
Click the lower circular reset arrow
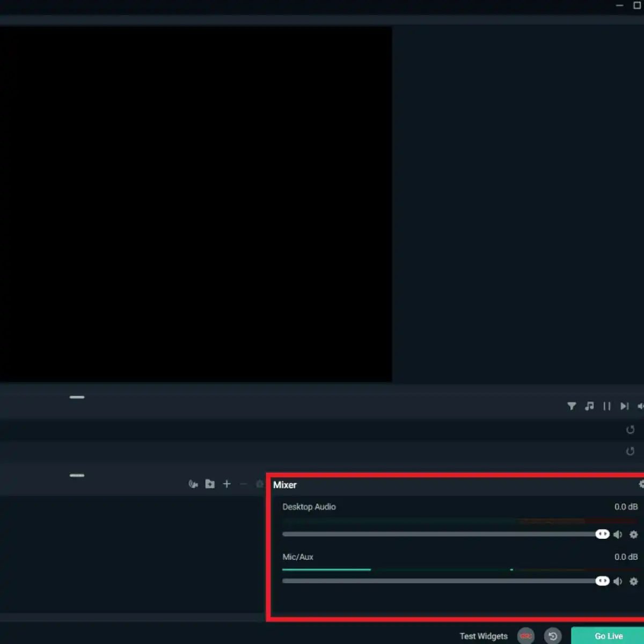tap(630, 451)
